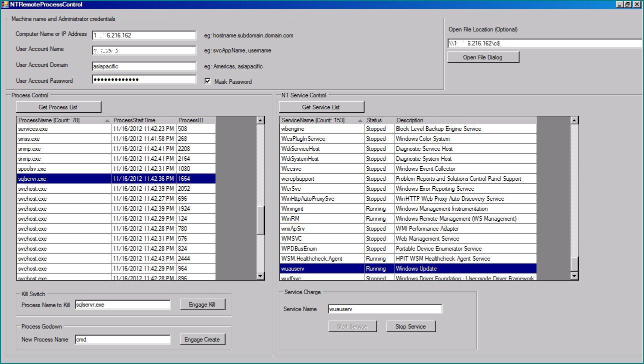Select svchost.exe with ProcessID 964
The image size is (644, 364).
pyautogui.click(x=116, y=269)
